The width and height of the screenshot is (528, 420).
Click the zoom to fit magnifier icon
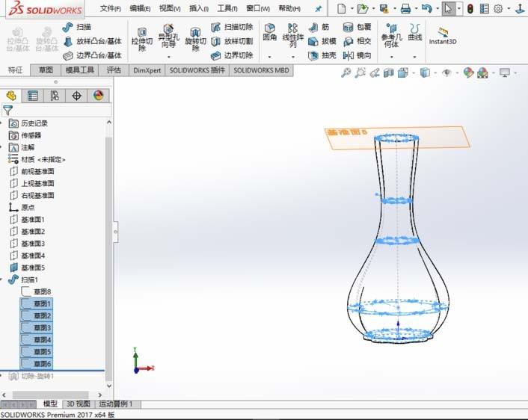(x=346, y=72)
